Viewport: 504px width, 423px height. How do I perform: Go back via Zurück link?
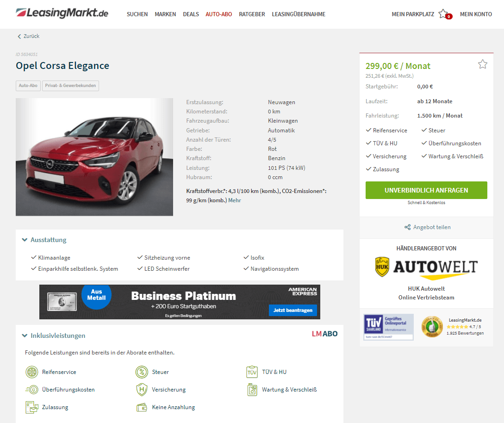click(31, 36)
